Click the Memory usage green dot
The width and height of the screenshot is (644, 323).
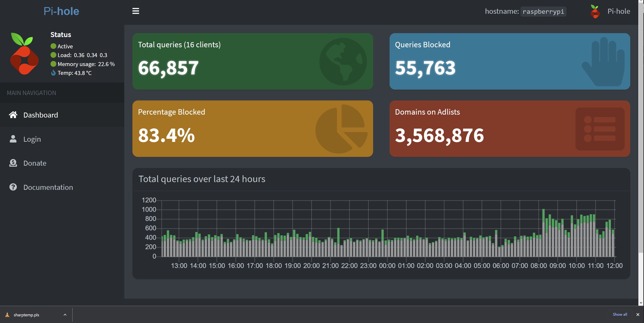[x=53, y=64]
